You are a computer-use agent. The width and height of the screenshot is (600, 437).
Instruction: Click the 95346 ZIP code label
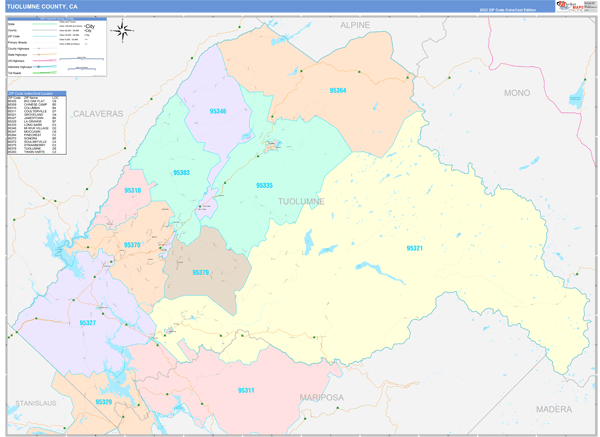tap(218, 111)
